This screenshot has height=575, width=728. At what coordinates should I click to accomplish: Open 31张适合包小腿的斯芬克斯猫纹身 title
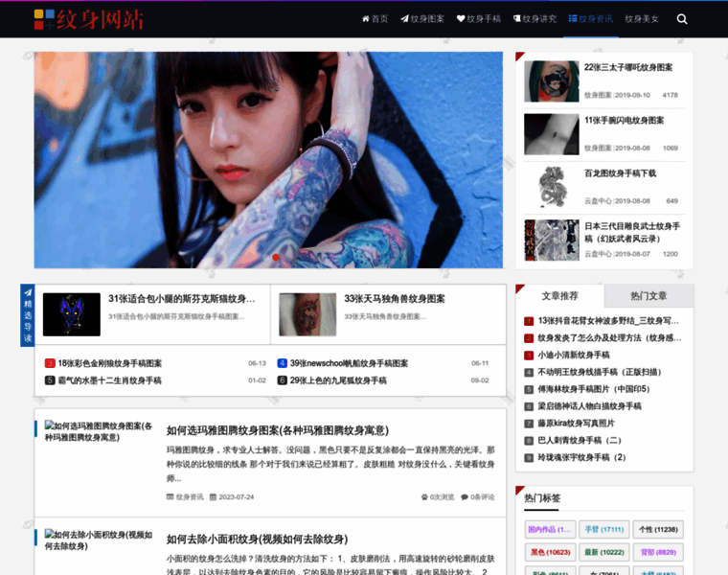click(x=182, y=299)
